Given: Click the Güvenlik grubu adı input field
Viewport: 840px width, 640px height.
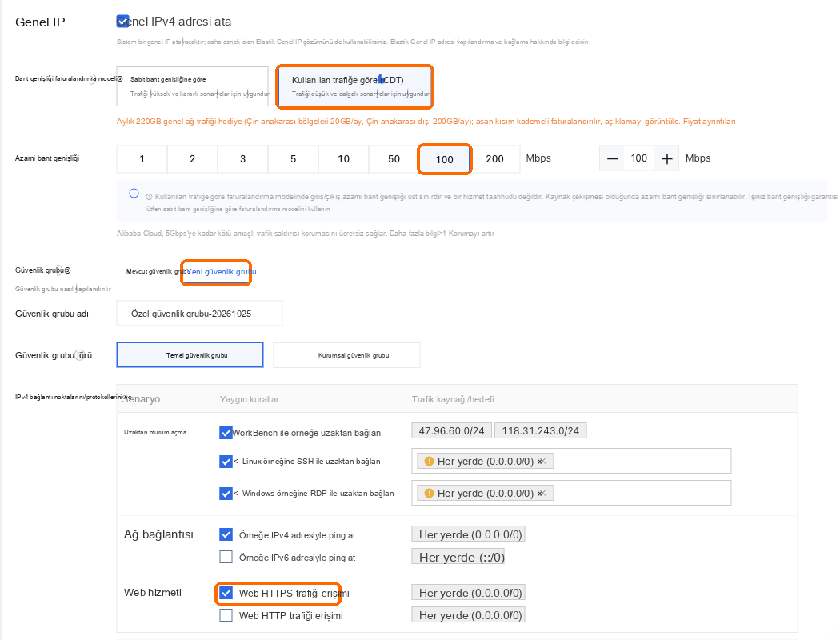Looking at the screenshot, I should 199,314.
